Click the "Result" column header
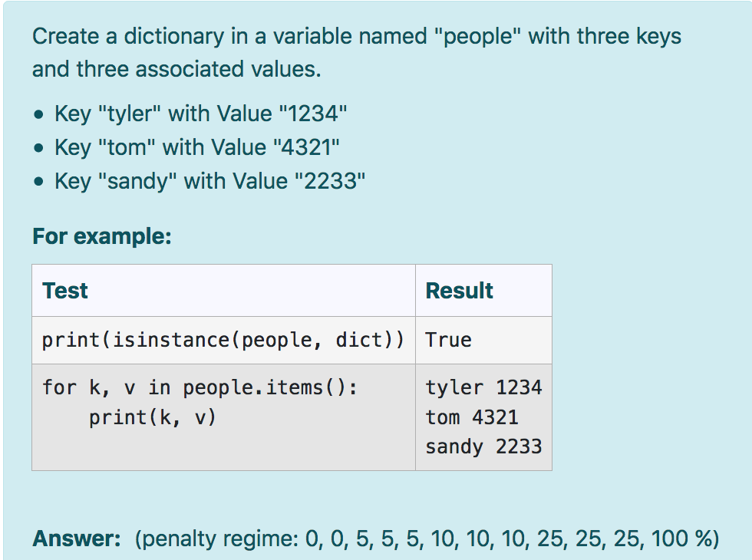752x560 pixels. tap(461, 290)
